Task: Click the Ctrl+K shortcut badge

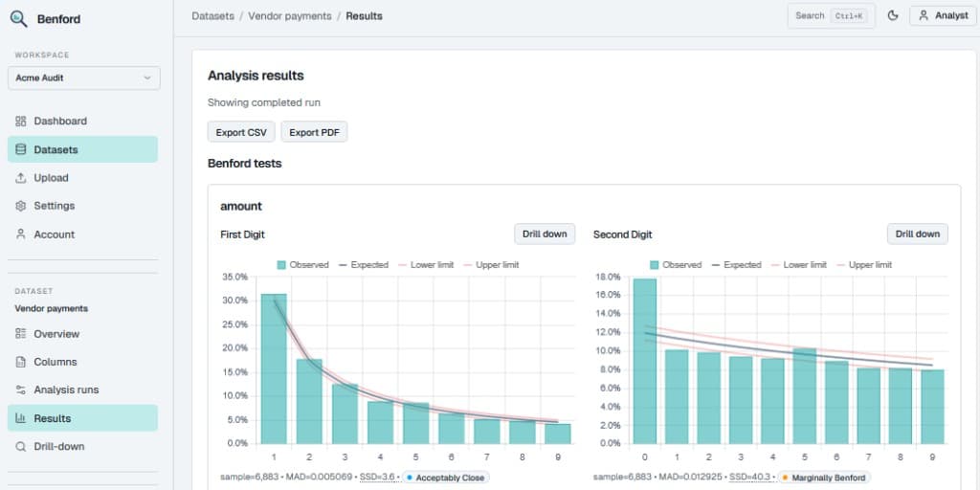Action: point(849,15)
